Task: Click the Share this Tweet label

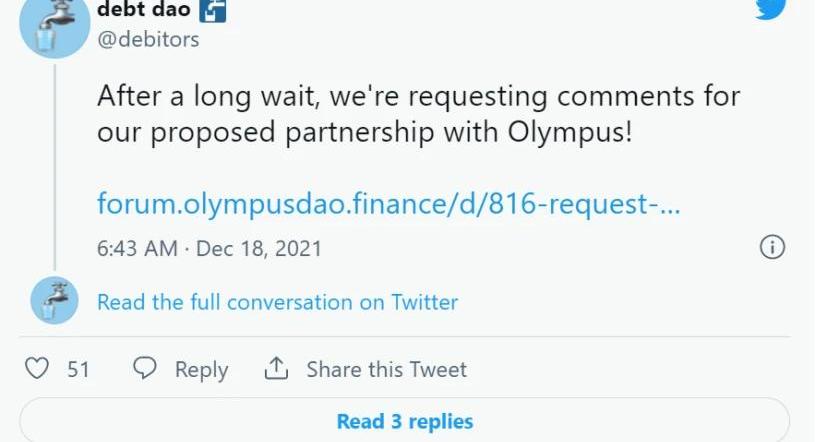Action: point(386,370)
